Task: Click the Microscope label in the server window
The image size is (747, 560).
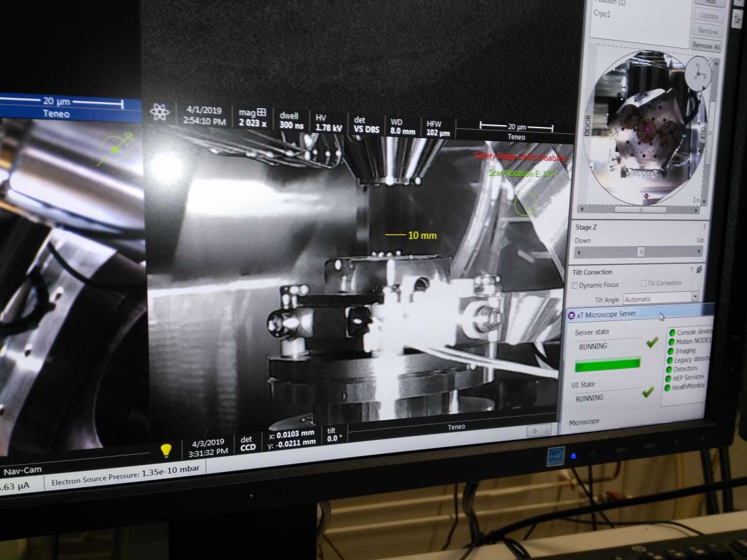Action: (584, 422)
